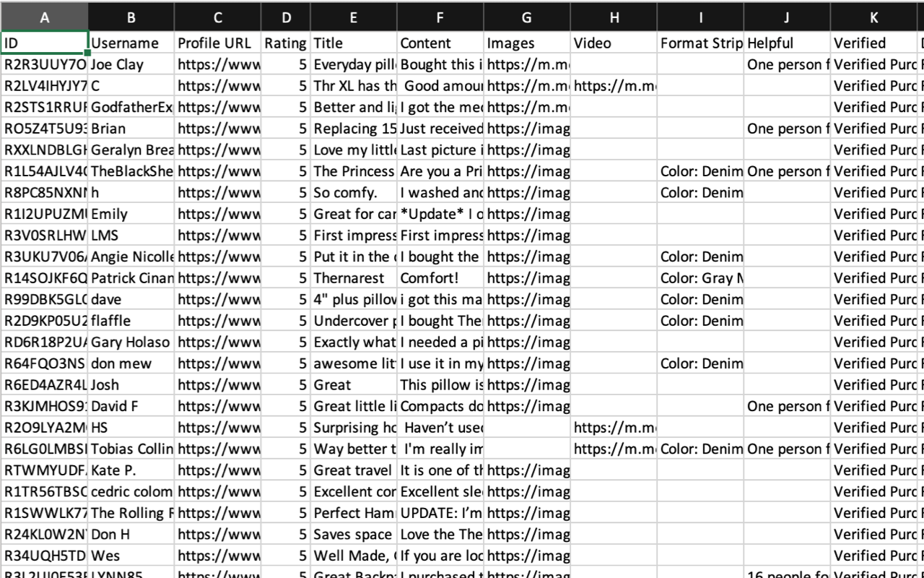924x578 pixels.
Task: Click the Username header cell
Action: (131, 43)
